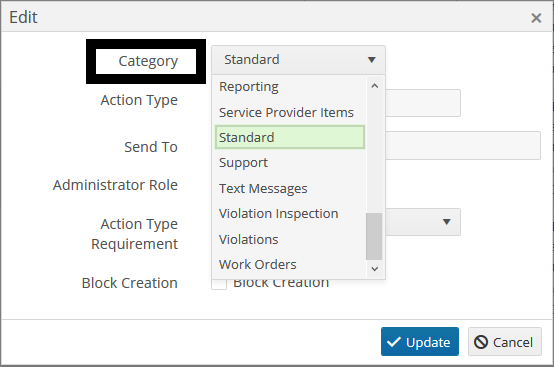
Task: Expand the Action Type Requirement dropdown arrow
Action: coord(447,222)
